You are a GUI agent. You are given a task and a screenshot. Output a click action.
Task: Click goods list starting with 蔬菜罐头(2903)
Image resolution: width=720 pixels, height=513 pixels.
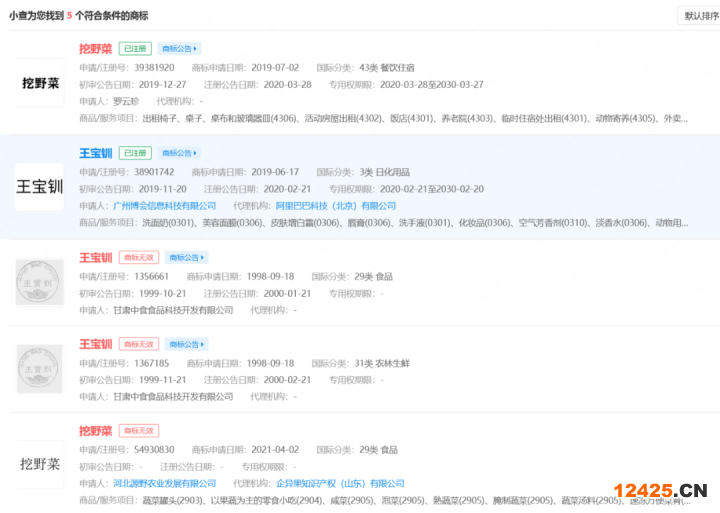[415, 500]
